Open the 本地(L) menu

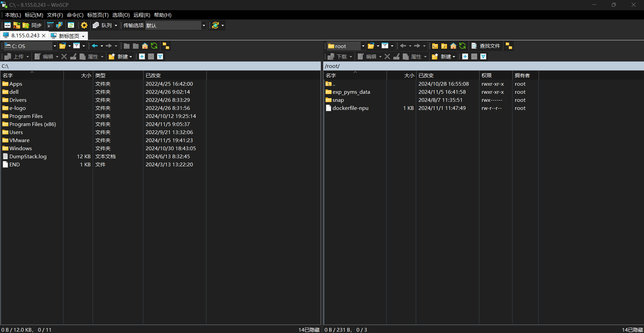click(x=13, y=15)
